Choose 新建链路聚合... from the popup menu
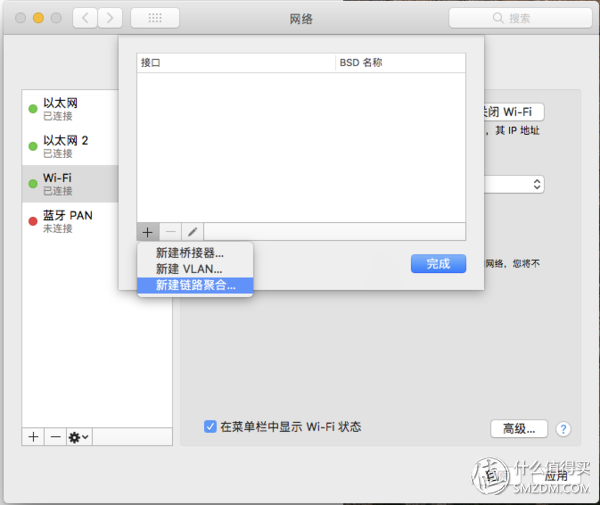Image resolution: width=600 pixels, height=505 pixels. pos(195,285)
